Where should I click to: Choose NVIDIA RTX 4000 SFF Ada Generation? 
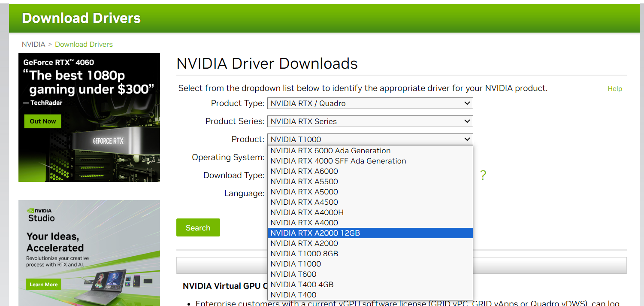(338, 161)
